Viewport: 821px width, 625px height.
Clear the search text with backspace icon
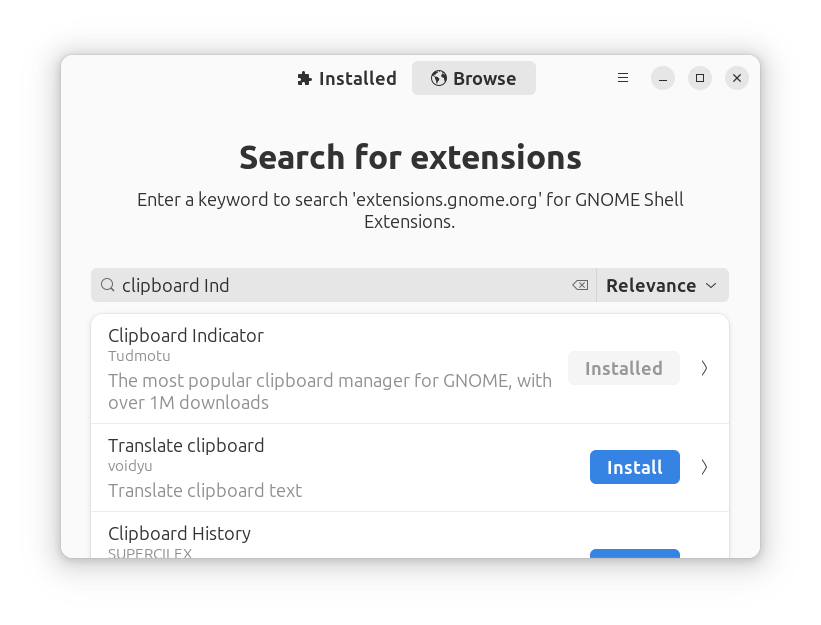tap(580, 285)
